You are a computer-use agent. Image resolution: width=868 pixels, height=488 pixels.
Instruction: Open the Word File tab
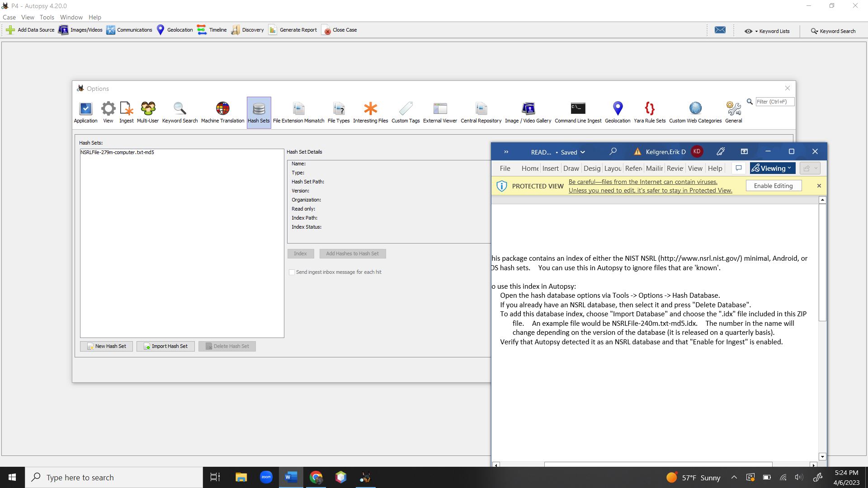505,168
